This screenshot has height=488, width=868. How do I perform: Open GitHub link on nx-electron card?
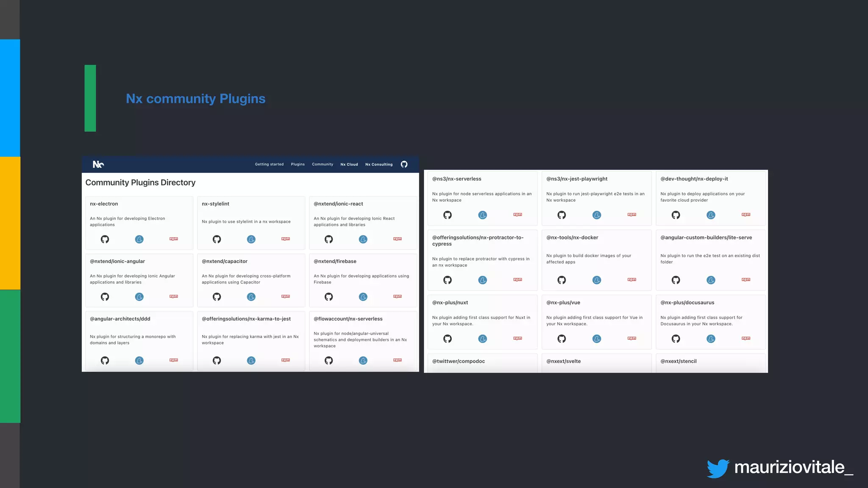point(105,239)
